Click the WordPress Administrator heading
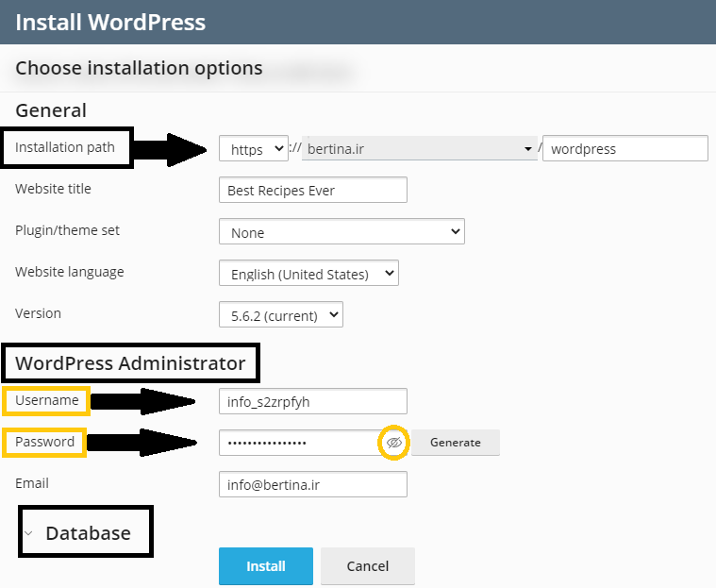Viewport: 716px width, 588px height. point(130,363)
